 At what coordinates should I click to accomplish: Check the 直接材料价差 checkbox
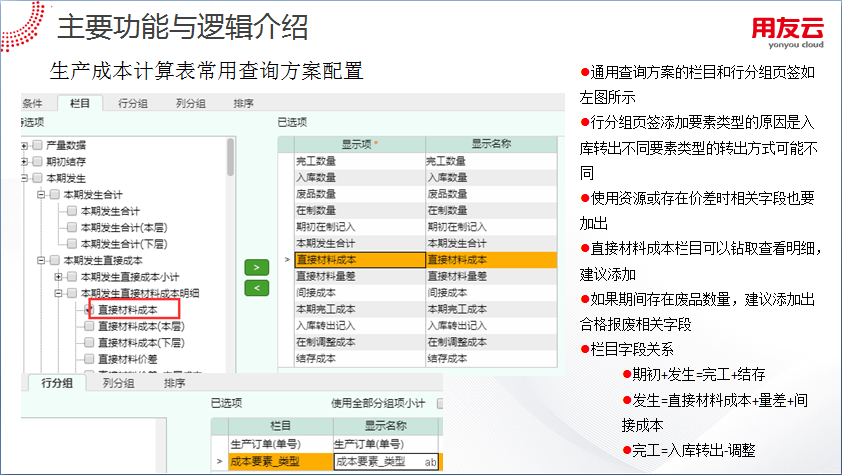(90, 358)
